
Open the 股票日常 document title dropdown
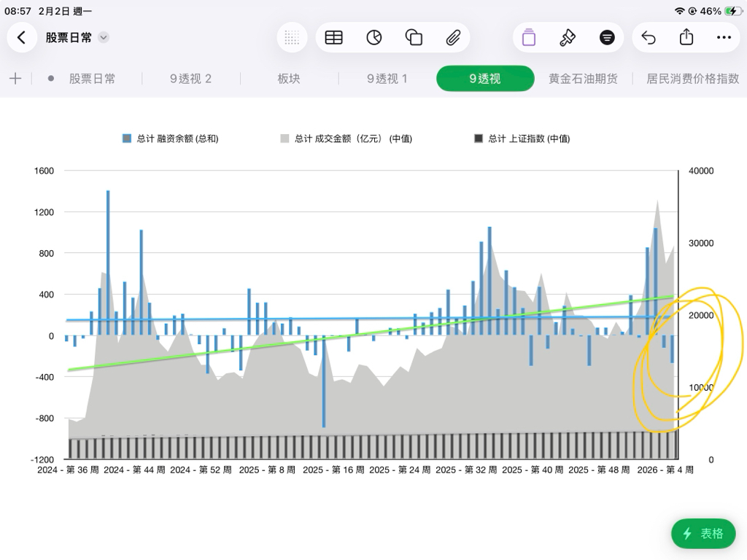[x=104, y=38]
